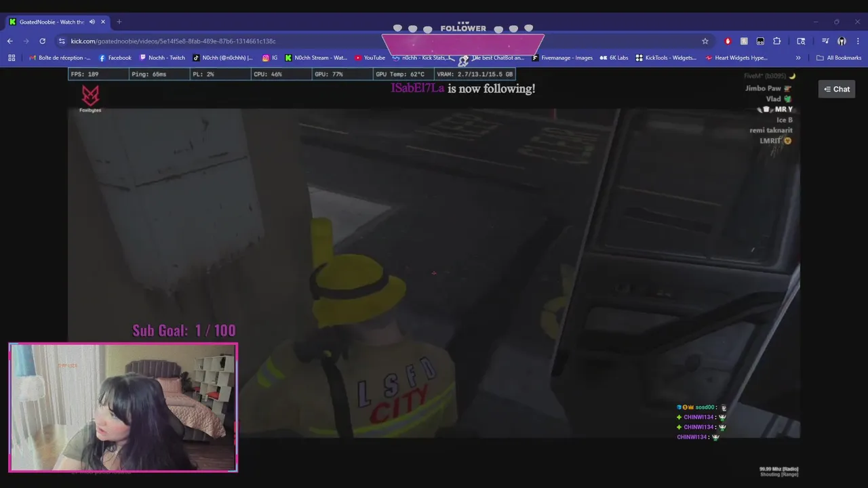Click the remi taknarit player name
Screen dimensions: 868x488
pos(771,130)
